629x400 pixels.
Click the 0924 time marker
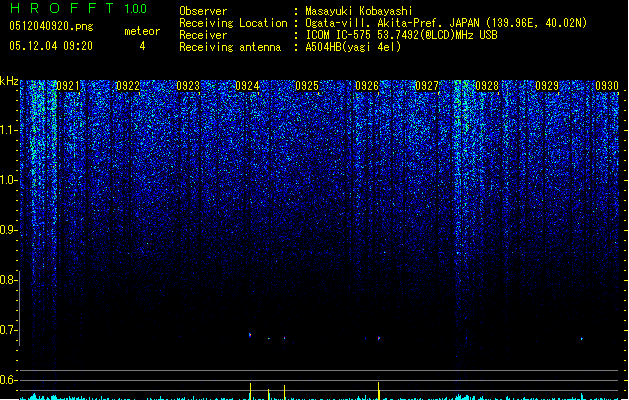pyautogui.click(x=248, y=86)
